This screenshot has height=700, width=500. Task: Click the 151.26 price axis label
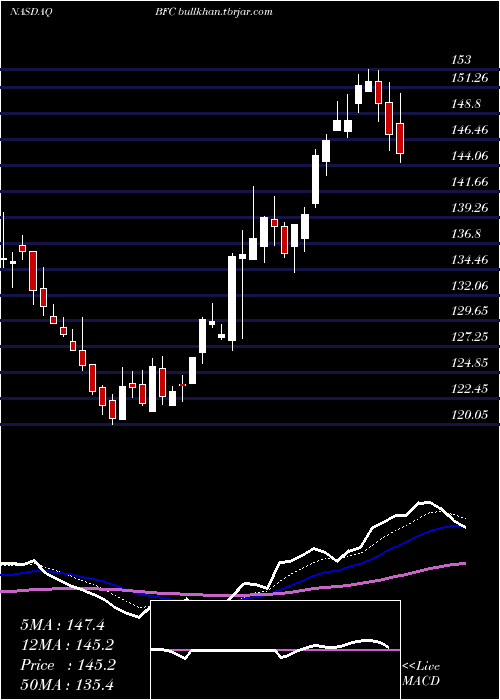(x=470, y=78)
